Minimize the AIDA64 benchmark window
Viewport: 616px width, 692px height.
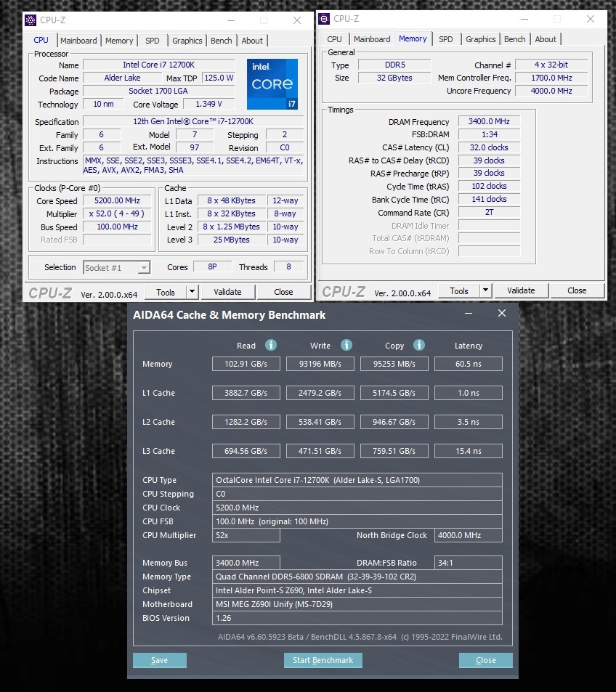[x=469, y=314]
